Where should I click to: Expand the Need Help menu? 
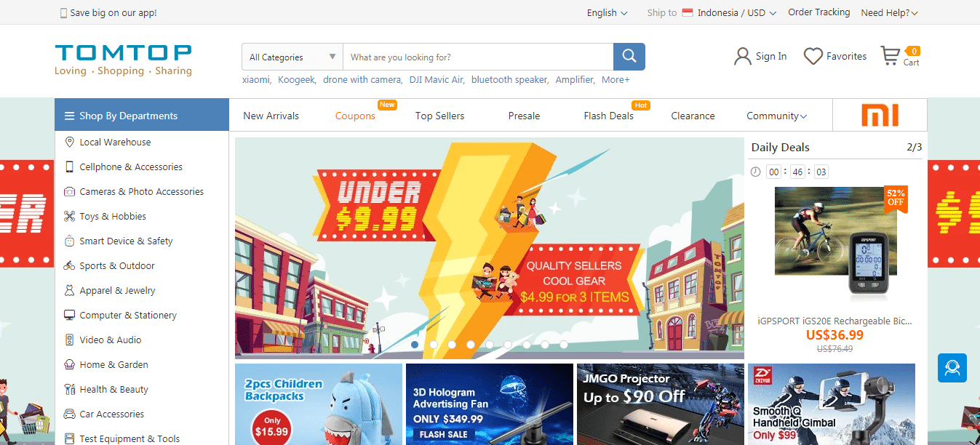[889, 13]
